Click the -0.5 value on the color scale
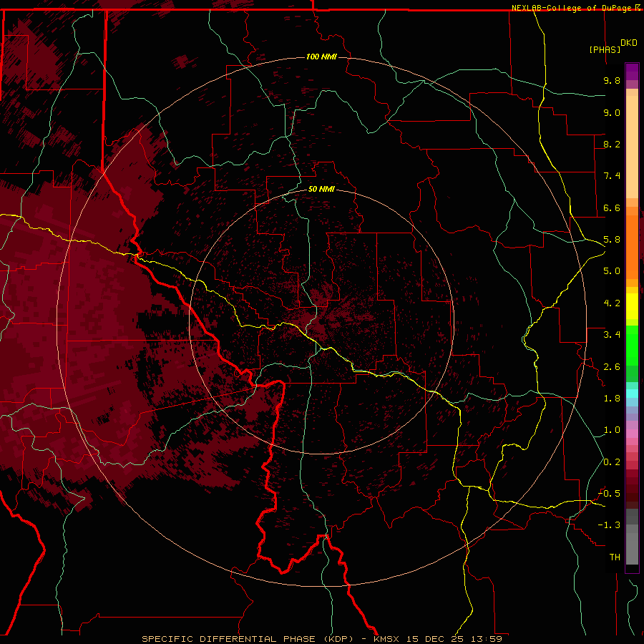This screenshot has height=644, width=644. pyautogui.click(x=609, y=494)
